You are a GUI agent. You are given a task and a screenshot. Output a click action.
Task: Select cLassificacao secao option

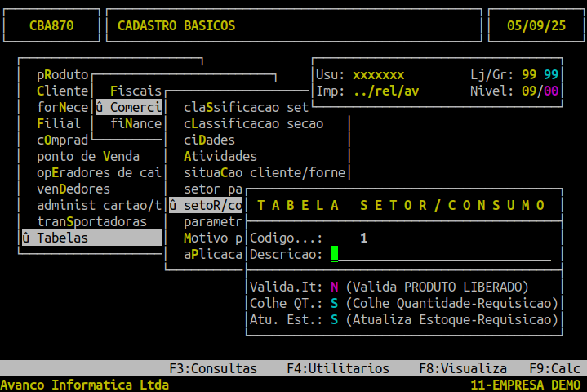253,123
